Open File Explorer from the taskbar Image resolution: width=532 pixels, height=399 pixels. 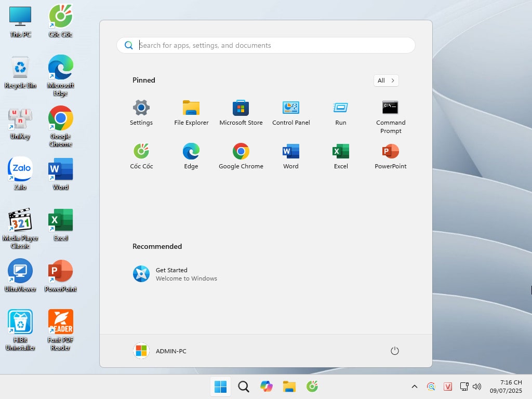289,386
